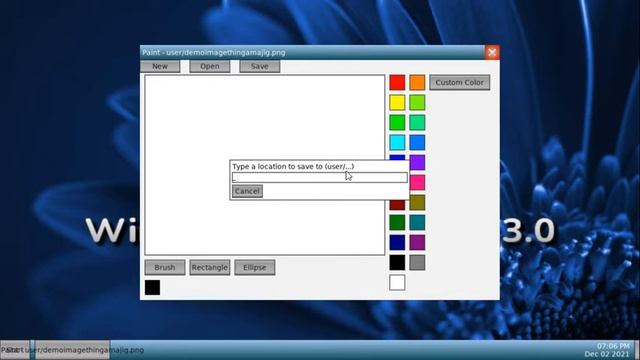Select the Brush tool
The image size is (640, 360).
[x=164, y=267]
